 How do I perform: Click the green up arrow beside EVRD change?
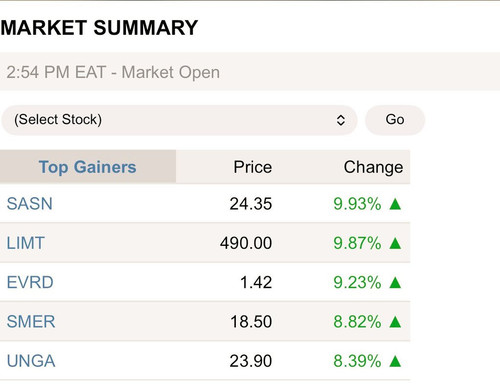pos(395,282)
